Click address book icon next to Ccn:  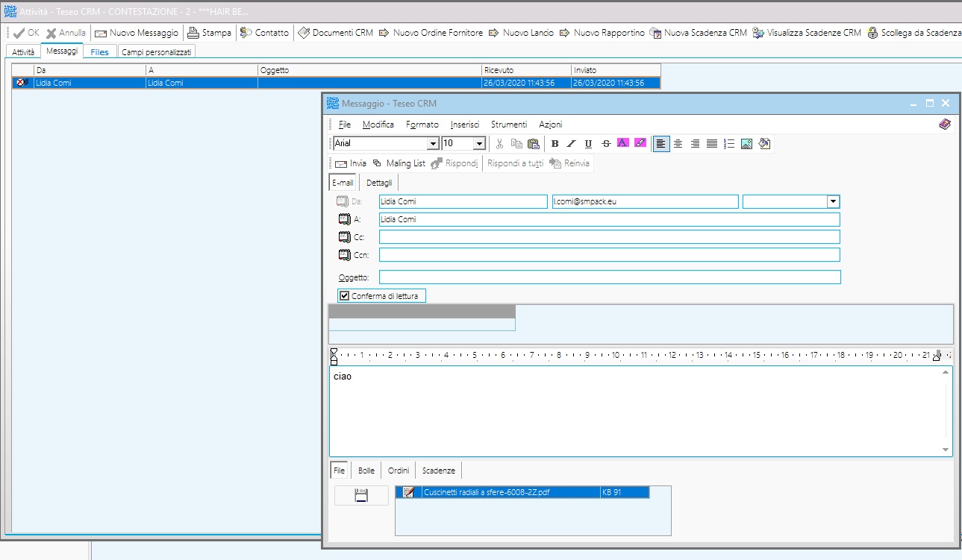(x=344, y=255)
